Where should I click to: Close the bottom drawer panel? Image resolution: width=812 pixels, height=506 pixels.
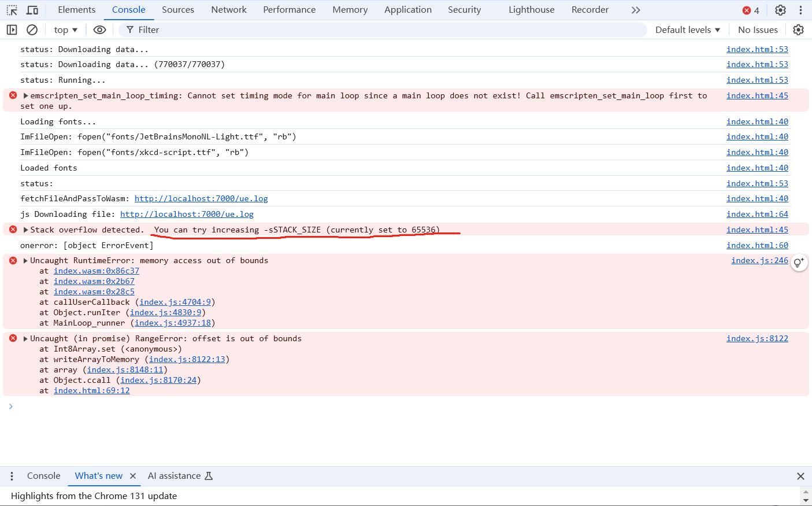[800, 476]
